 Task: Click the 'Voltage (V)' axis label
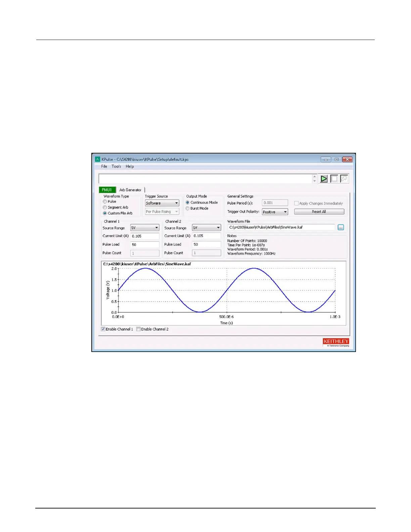click(108, 290)
